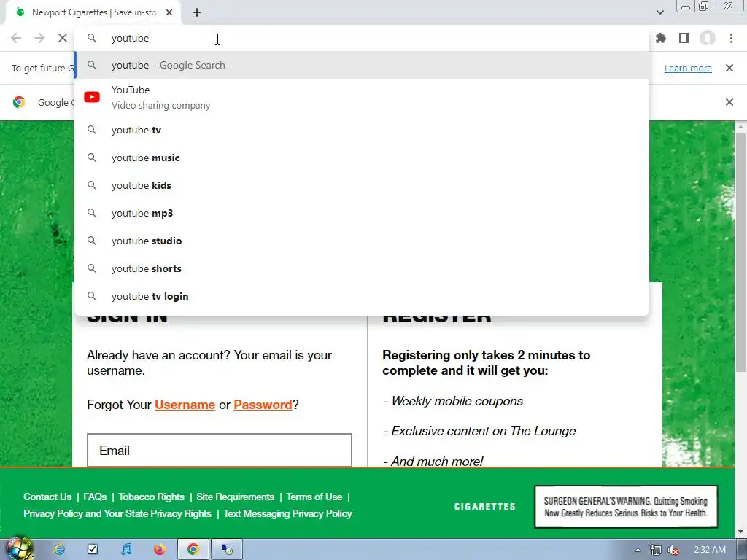
Task: Select the 'youtube - Google Search' suggestion
Action: (x=362, y=65)
